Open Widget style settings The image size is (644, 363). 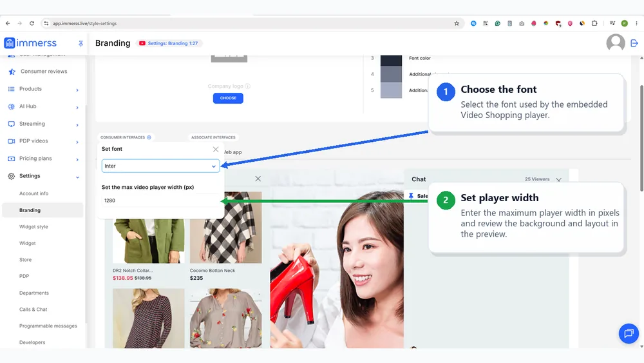pos(33,226)
